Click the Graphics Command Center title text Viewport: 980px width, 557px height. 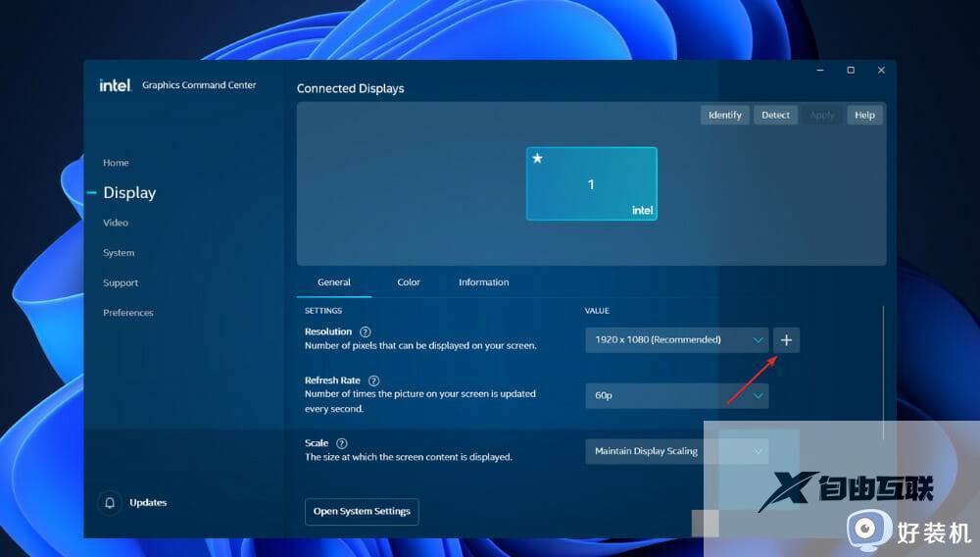[199, 85]
